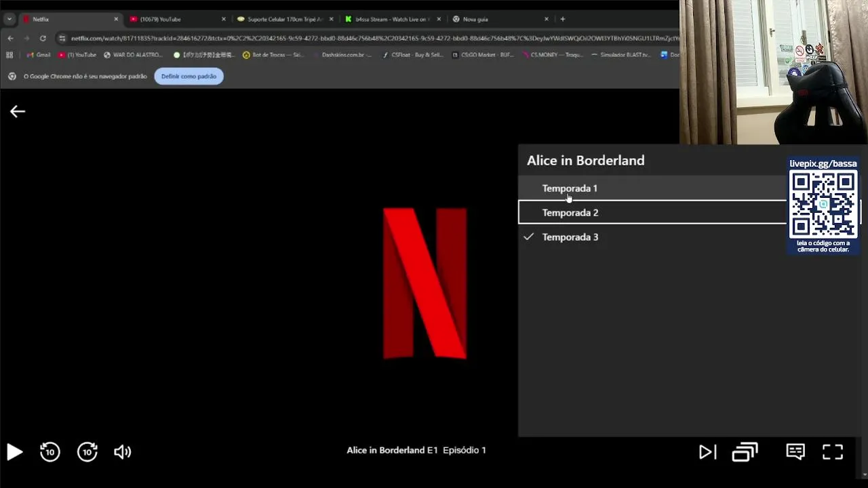Image resolution: width=868 pixels, height=488 pixels.
Task: Mute audio with the volume speaker icon
Action: pyautogui.click(x=123, y=452)
